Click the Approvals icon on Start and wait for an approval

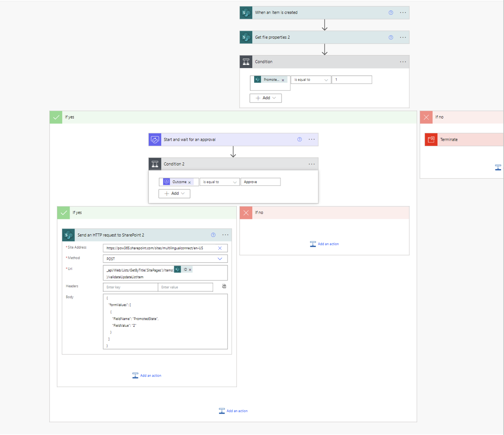pyautogui.click(x=155, y=139)
